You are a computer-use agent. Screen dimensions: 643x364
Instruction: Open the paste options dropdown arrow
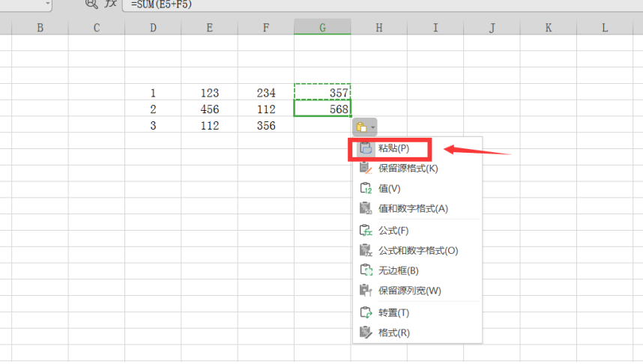[x=372, y=127]
